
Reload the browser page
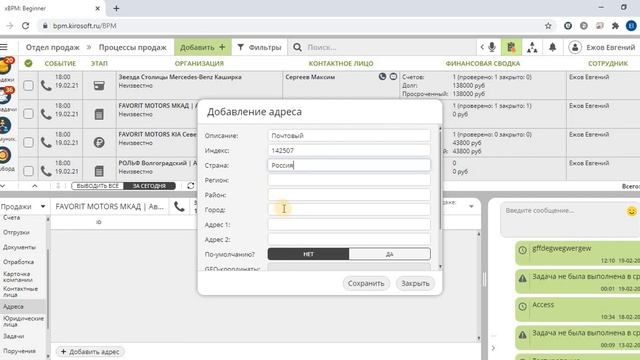(25, 26)
